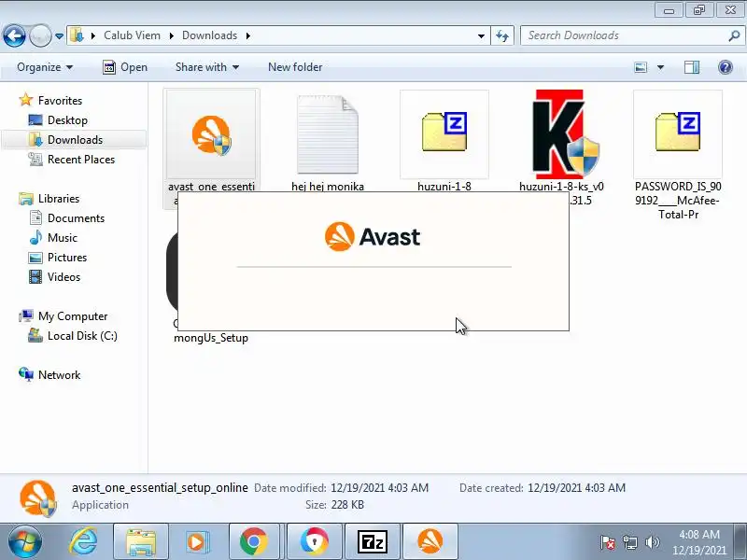Open the Music library
Image resolution: width=747 pixels, height=560 pixels.
pyautogui.click(x=53, y=238)
